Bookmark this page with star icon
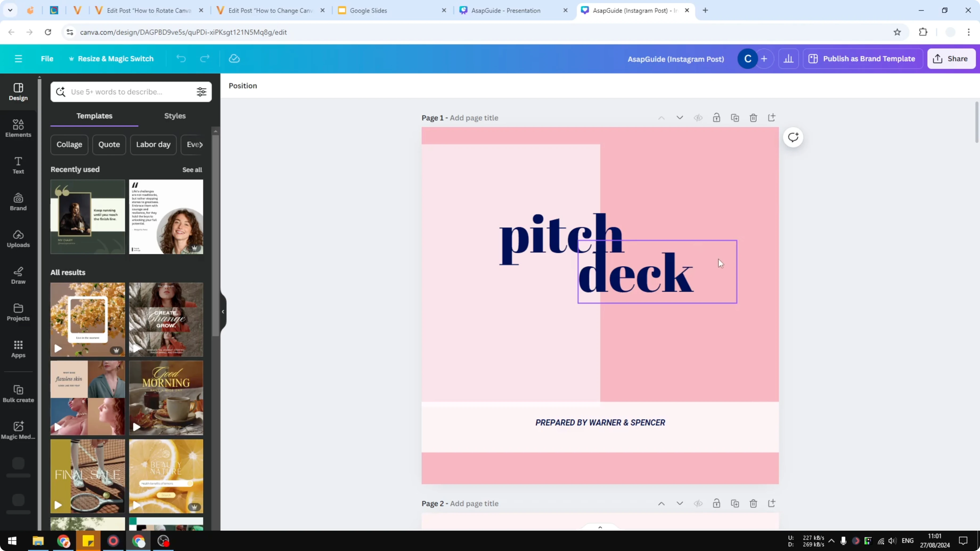The height and width of the screenshot is (551, 980). tap(897, 32)
